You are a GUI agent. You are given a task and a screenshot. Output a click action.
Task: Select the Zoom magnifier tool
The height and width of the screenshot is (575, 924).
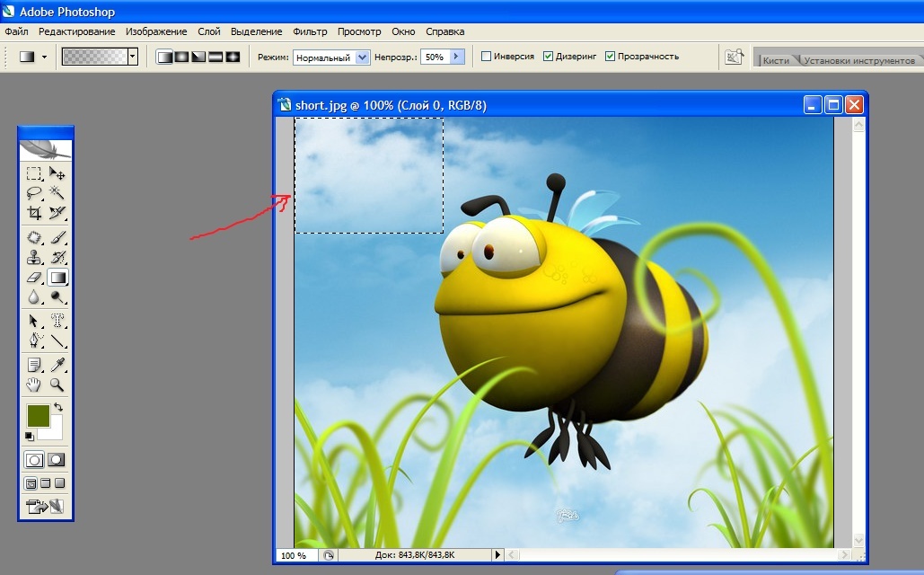point(57,385)
